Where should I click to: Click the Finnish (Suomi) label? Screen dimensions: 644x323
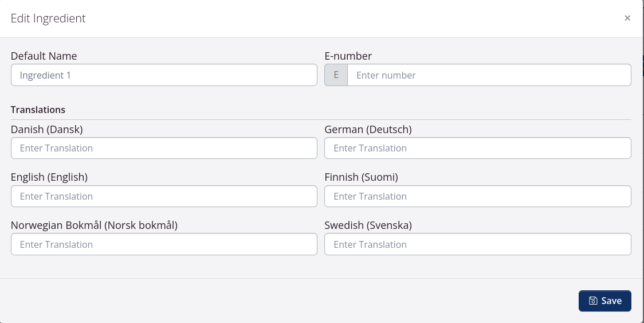361,177
